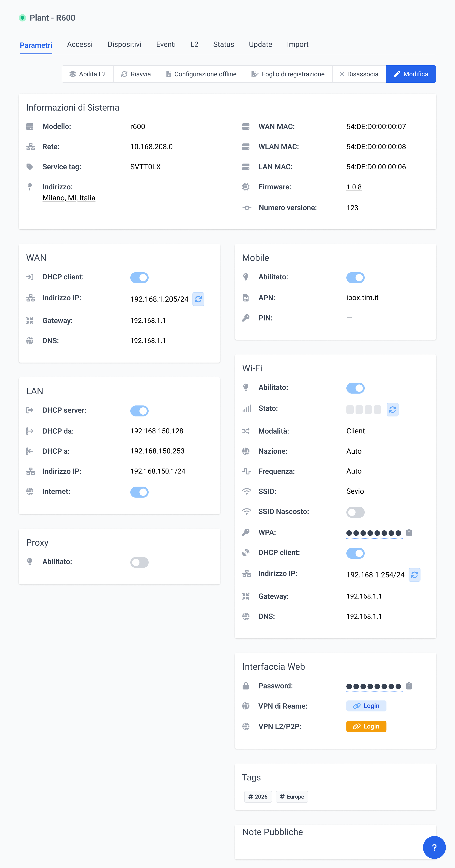Click the Riavvia restart button

[x=136, y=74]
